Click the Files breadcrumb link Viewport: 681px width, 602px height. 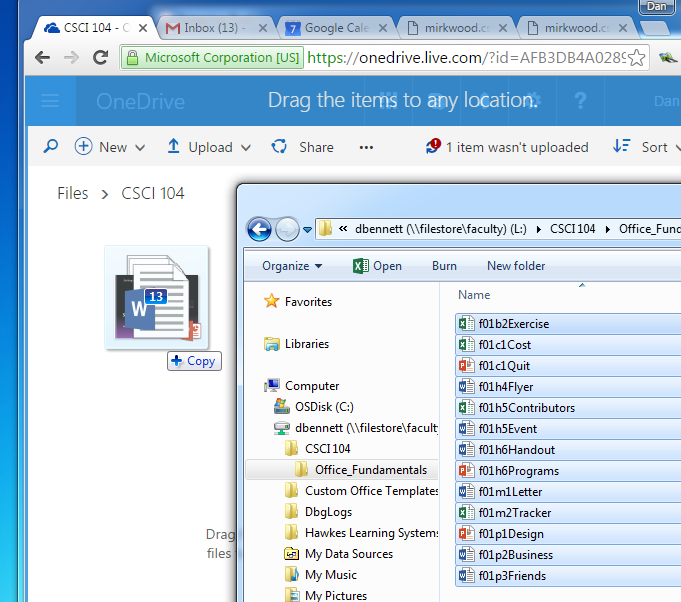click(x=72, y=193)
